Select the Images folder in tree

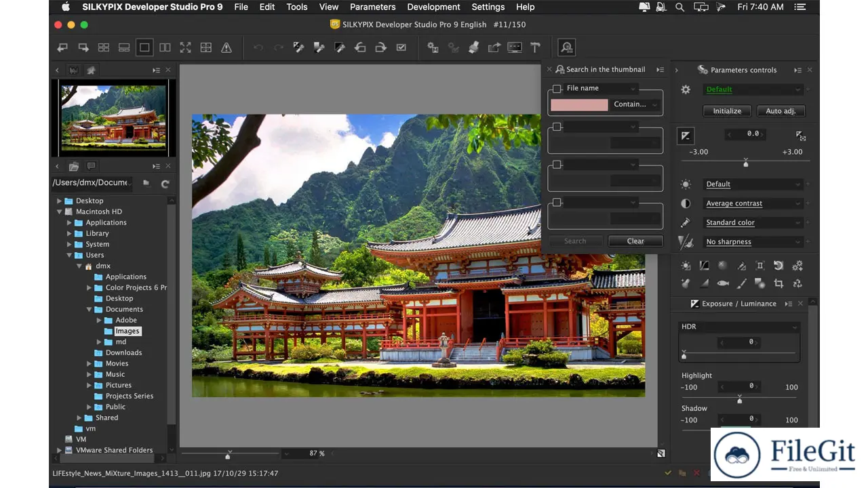127,331
